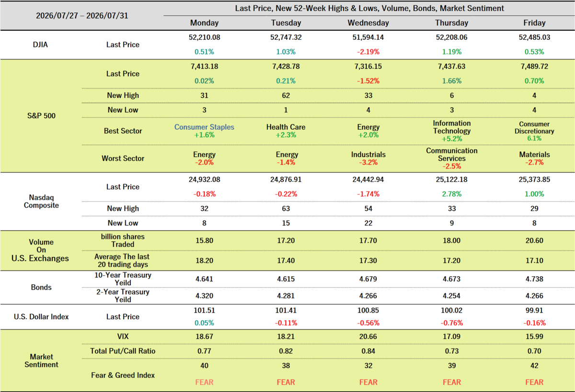The height and width of the screenshot is (392, 575).
Task: Select Monday 20-day average volume 18.20
Action: click(205, 260)
